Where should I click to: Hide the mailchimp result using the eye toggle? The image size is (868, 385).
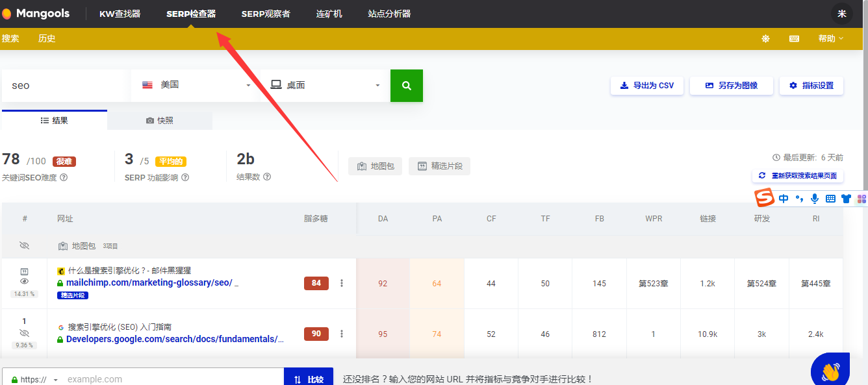coord(24,282)
